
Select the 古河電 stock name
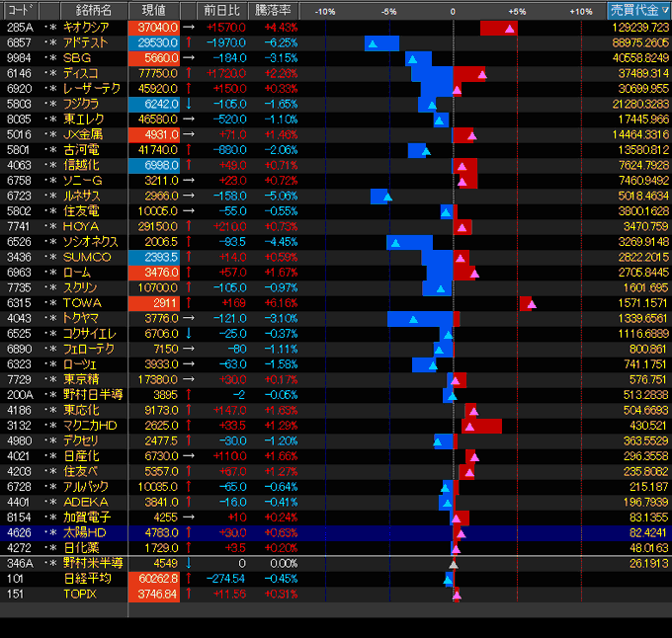81,150
